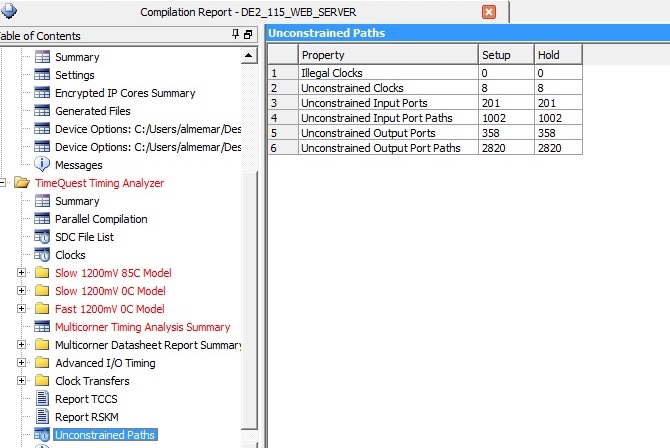Viewport: 670px width, 448px height.
Task: Expand Multicorner Datasheet Report Summary
Action: coord(21,345)
